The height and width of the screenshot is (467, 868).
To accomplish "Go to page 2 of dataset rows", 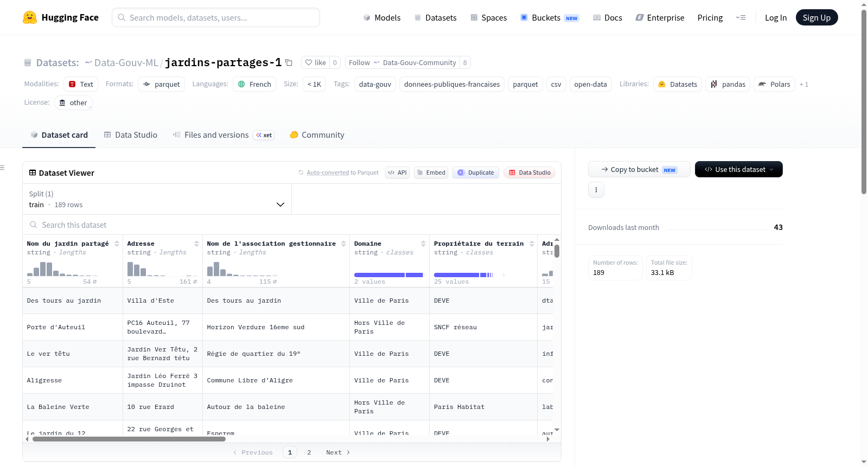I will click(309, 452).
